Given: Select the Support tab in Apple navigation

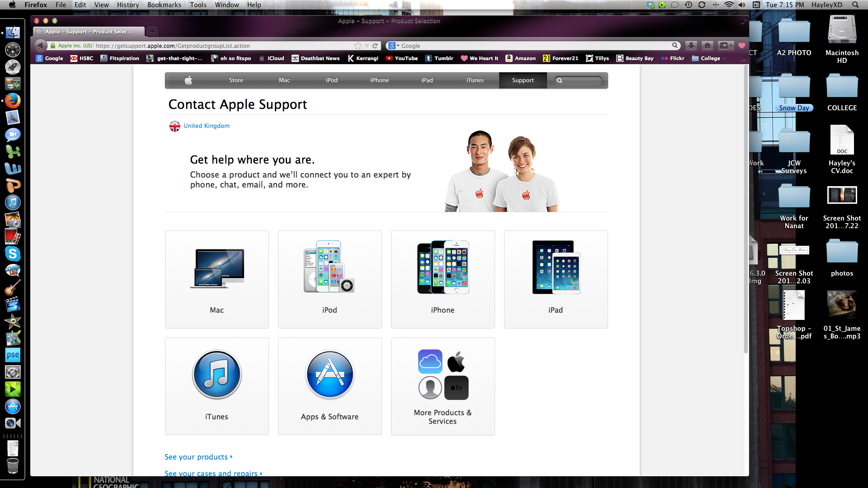Looking at the screenshot, I should pyautogui.click(x=523, y=80).
